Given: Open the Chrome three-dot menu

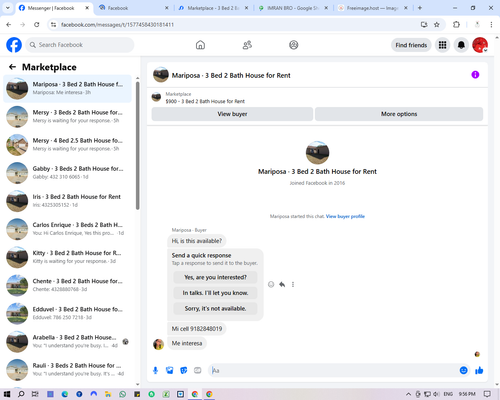Looking at the screenshot, I should [491, 24].
